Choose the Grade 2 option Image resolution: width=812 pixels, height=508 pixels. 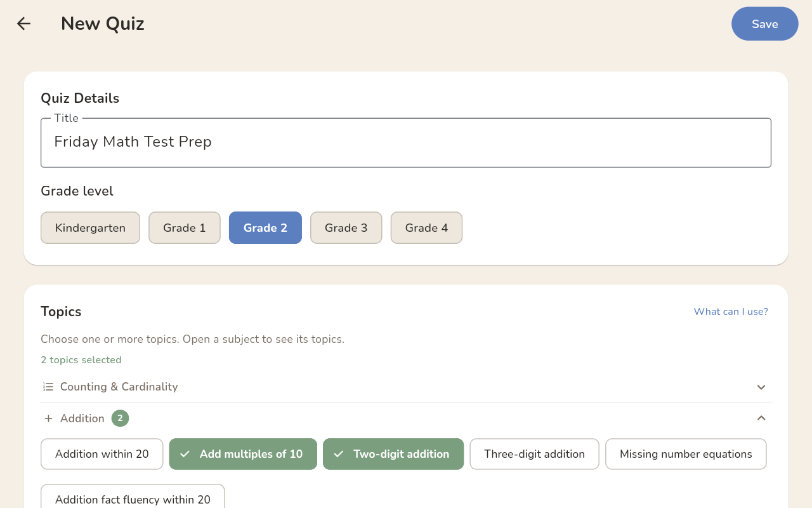tap(265, 228)
